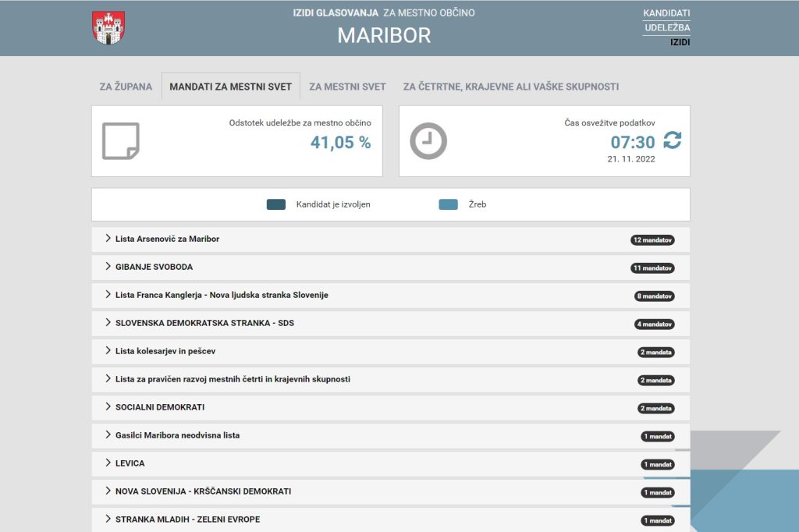Screen dimensions: 799x532
Task: Switch to the ZA ŽUPANA tab
Action: pos(126,87)
